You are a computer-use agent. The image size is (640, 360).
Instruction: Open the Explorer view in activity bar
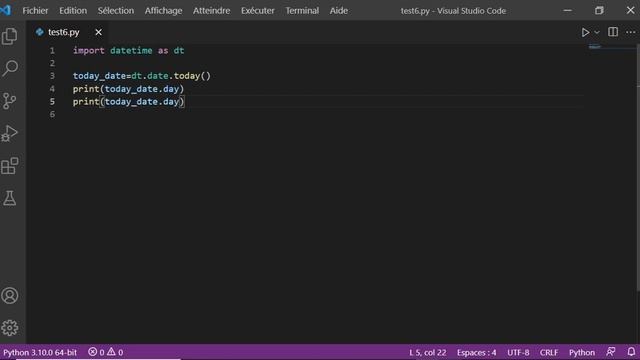10,36
